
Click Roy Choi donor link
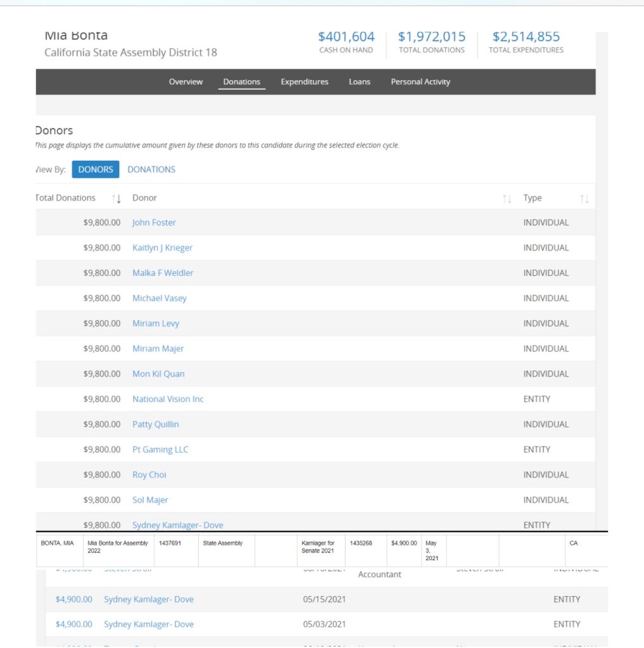tap(149, 475)
